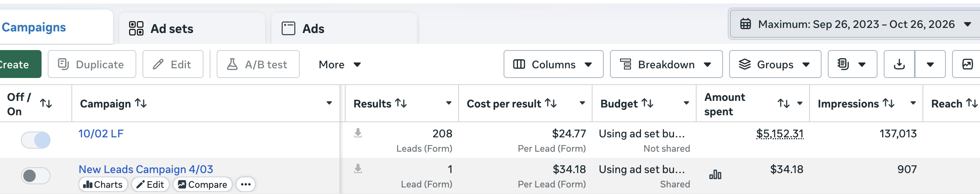Switch to the Ads tab
Viewport: 980px width, 194px height.
344,28
